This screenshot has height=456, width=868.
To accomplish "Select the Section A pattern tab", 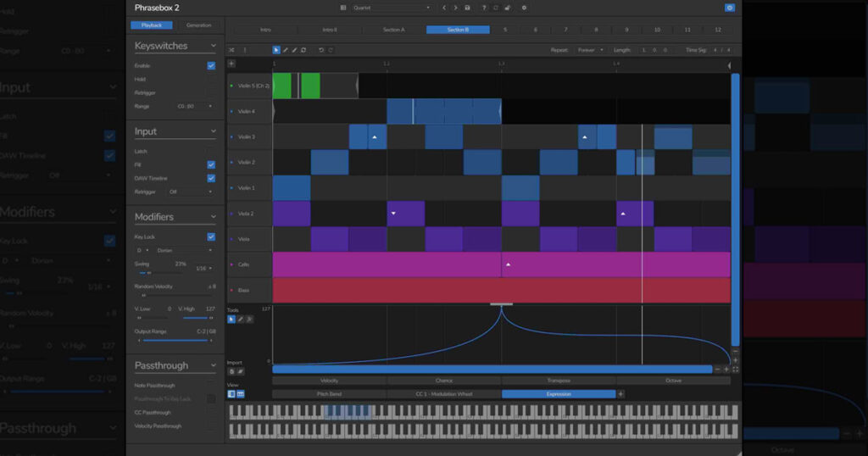I will pos(393,30).
